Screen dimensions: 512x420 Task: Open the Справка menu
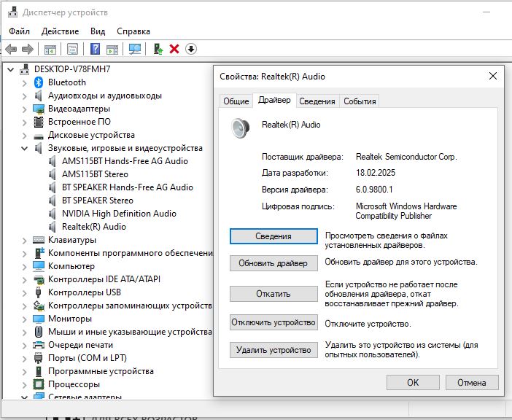click(133, 31)
